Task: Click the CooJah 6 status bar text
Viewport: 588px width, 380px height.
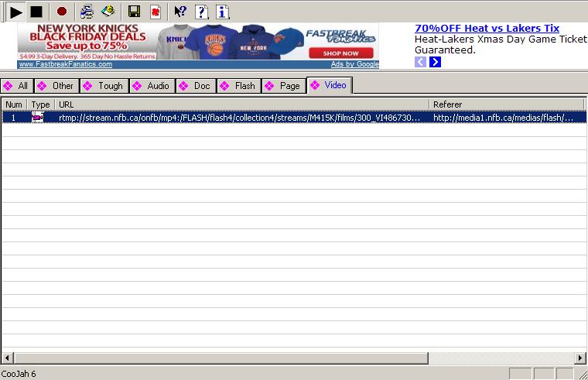Action: point(19,374)
